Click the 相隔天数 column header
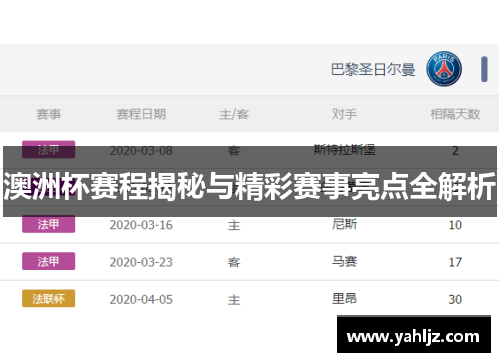 click(x=455, y=114)
